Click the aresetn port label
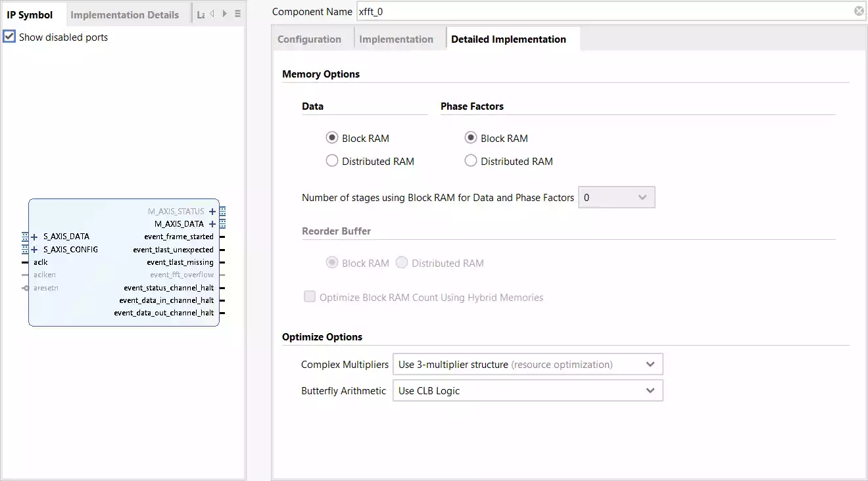This screenshot has width=868, height=481. tap(46, 288)
